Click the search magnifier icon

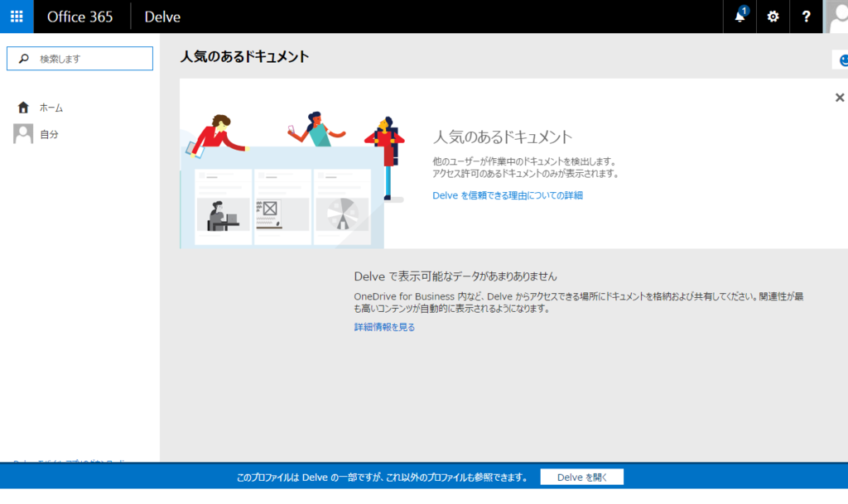(x=24, y=58)
